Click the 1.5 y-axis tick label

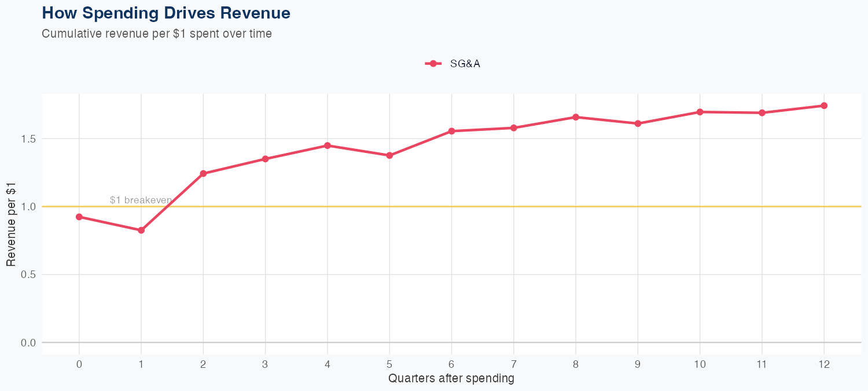coord(27,139)
